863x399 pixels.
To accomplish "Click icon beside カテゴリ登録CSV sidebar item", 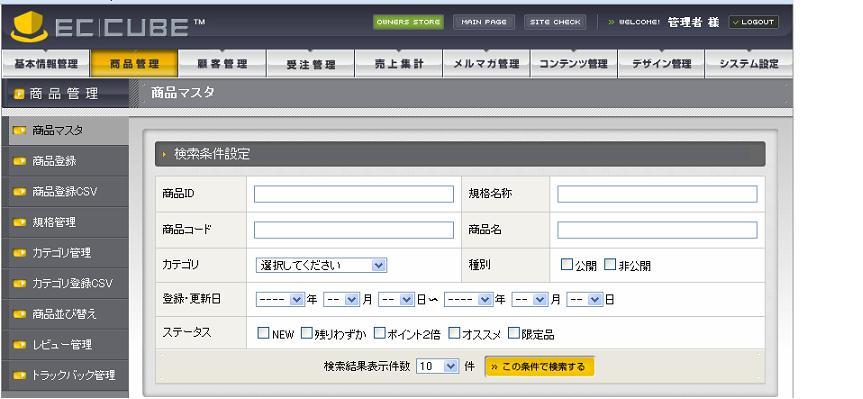I will (x=19, y=283).
